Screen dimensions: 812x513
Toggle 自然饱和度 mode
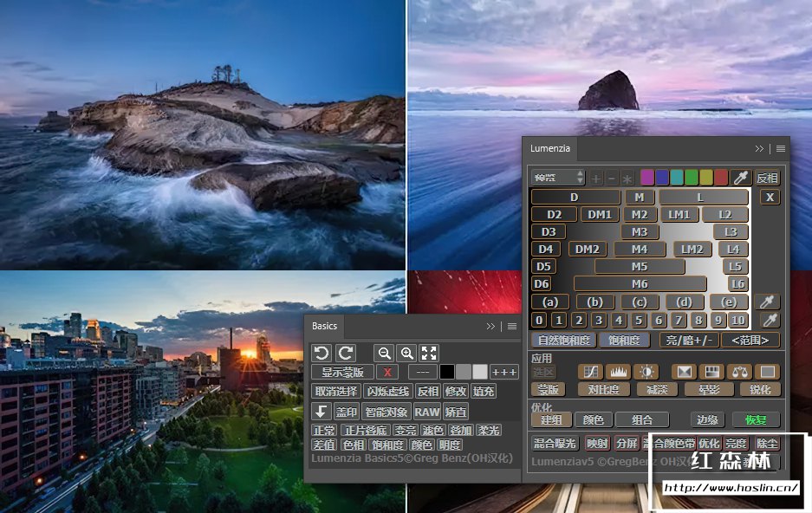point(564,340)
